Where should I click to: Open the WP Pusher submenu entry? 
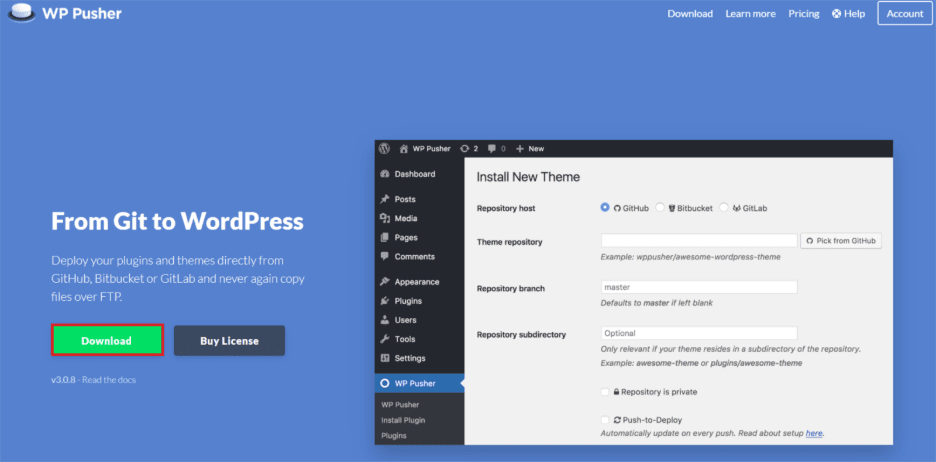click(400, 405)
